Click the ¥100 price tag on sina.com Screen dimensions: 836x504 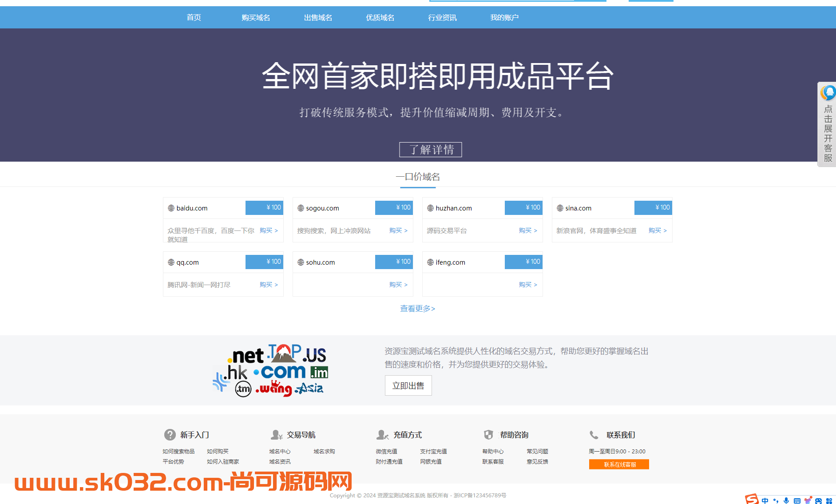click(x=654, y=207)
